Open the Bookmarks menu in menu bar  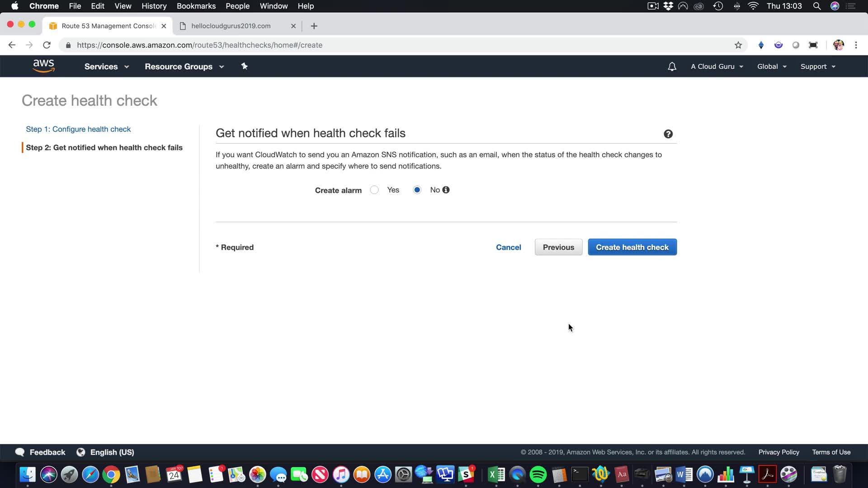point(196,6)
